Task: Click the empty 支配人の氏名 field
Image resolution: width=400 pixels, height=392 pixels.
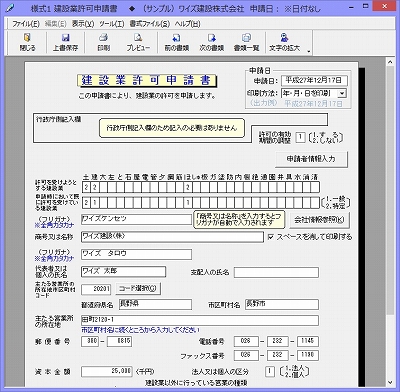Action: coord(276,272)
